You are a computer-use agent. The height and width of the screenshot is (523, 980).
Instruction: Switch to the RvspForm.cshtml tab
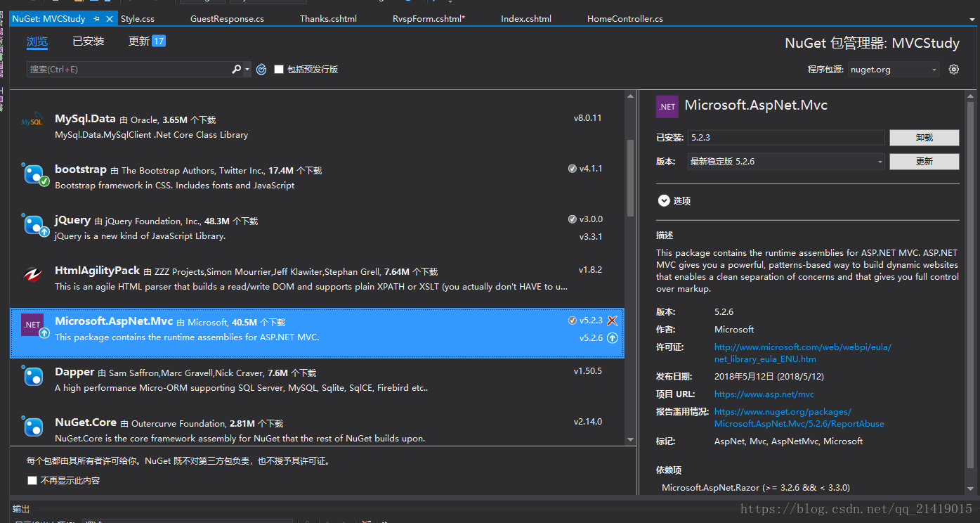click(429, 19)
